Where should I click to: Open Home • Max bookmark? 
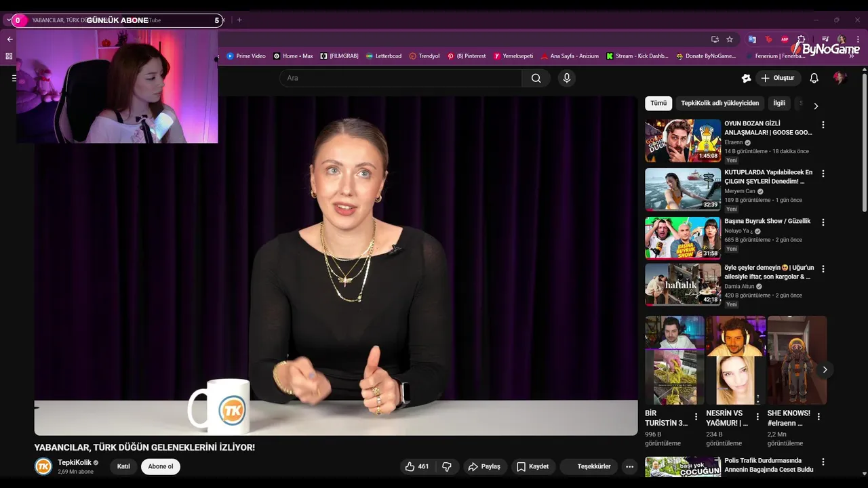pos(293,56)
